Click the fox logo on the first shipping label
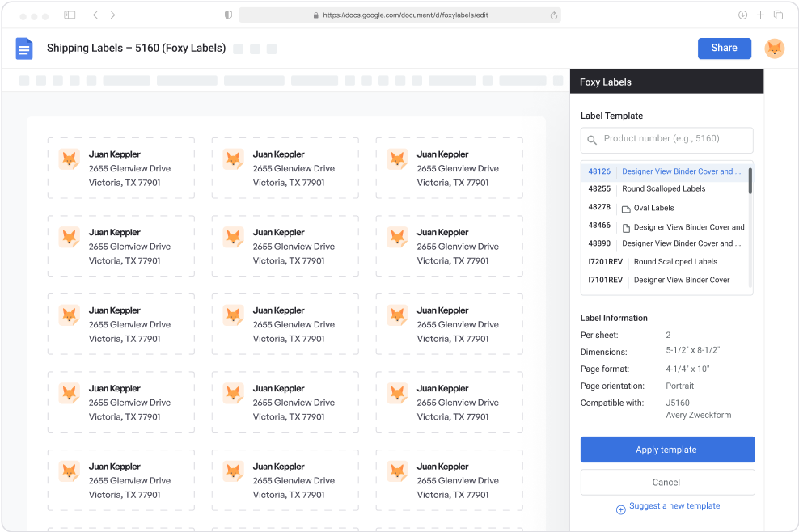The width and height of the screenshot is (799, 532). click(x=70, y=159)
